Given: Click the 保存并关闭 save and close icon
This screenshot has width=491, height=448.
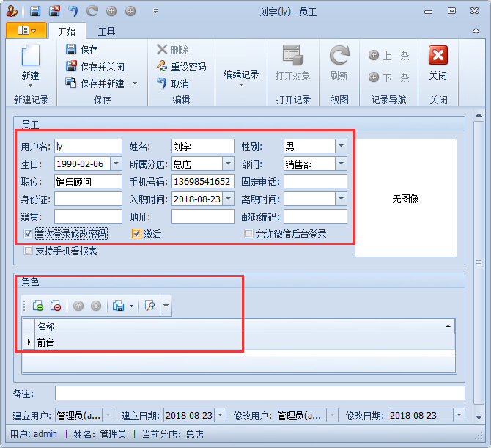Looking at the screenshot, I should (x=71, y=67).
